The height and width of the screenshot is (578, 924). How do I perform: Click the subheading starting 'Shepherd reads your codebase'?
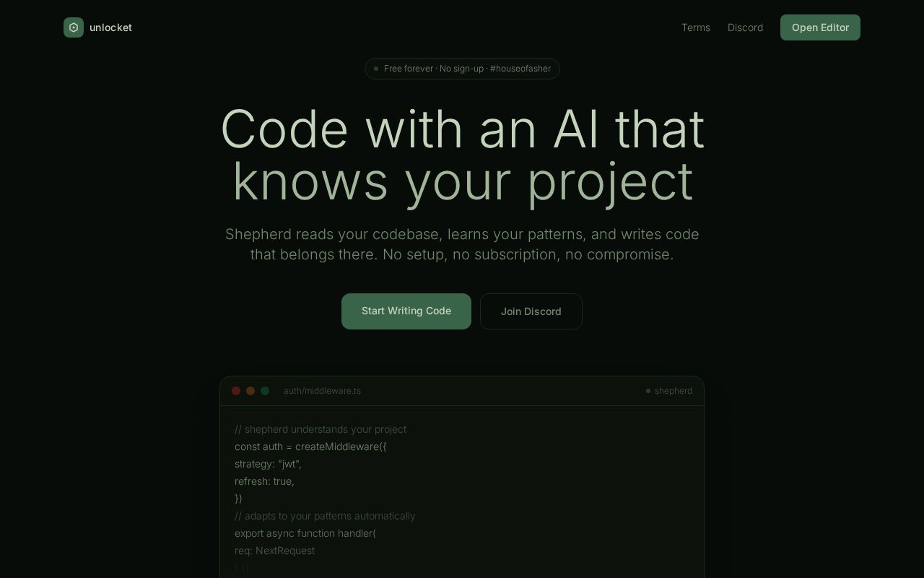tap(462, 244)
